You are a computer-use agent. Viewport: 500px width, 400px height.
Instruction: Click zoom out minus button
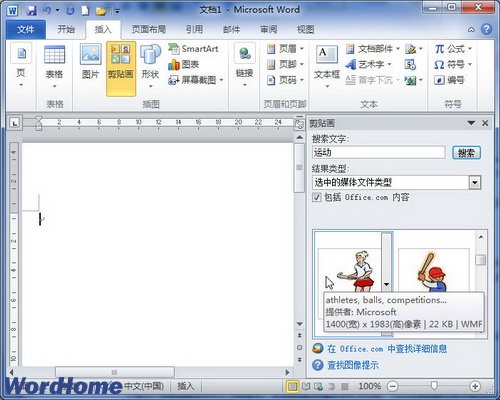(x=393, y=386)
